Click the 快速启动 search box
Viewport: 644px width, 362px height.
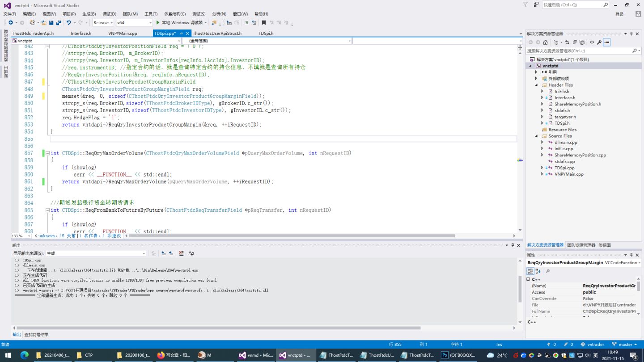575,4
